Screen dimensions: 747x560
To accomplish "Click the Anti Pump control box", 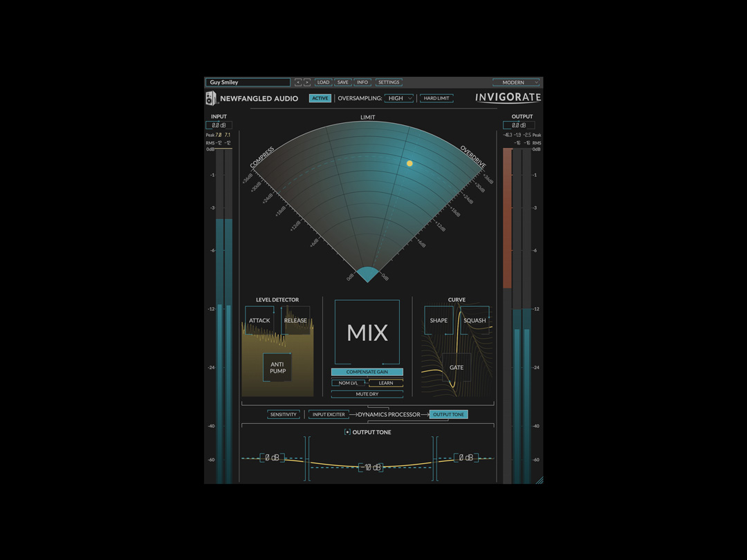I will [x=277, y=368].
